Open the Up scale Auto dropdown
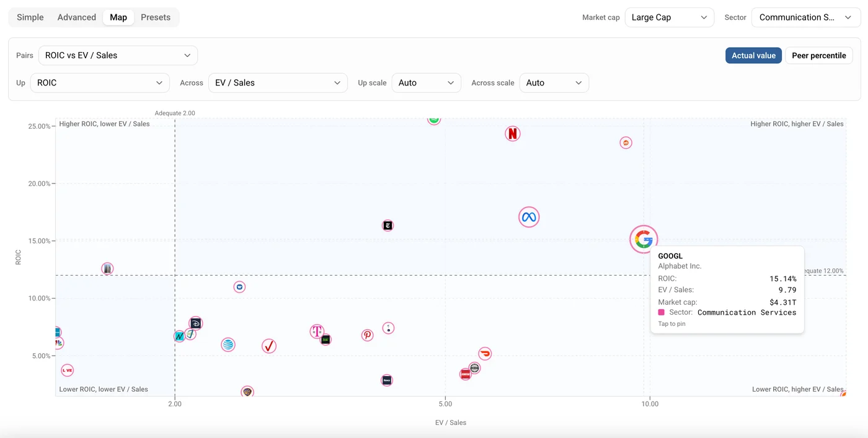 point(427,82)
